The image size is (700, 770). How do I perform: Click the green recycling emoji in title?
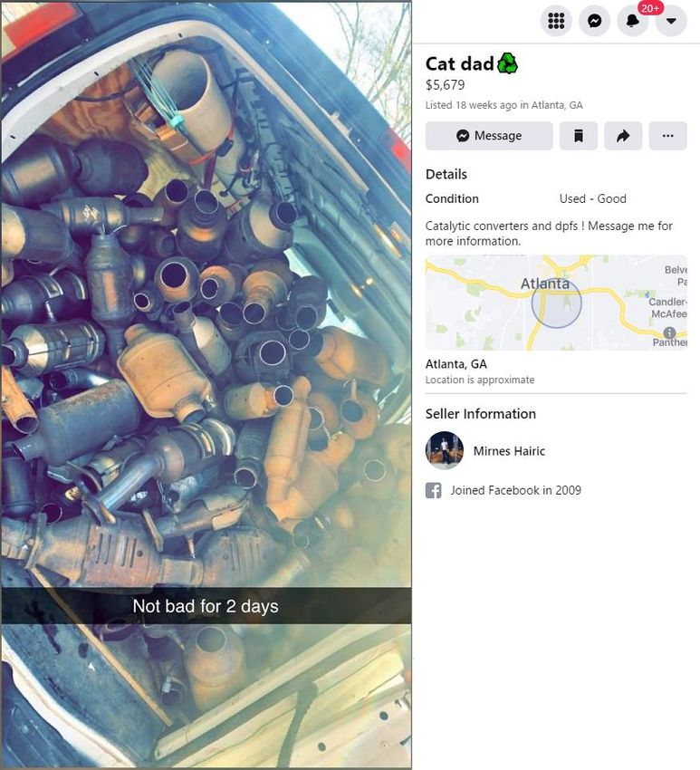[x=508, y=63]
